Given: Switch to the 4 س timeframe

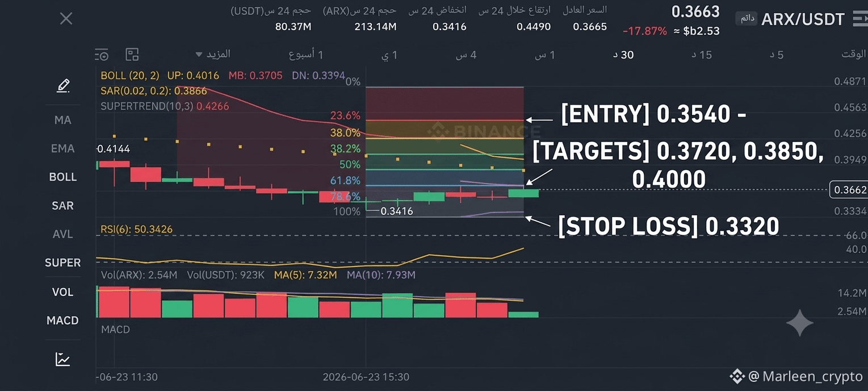Looking at the screenshot, I should coord(466,55).
